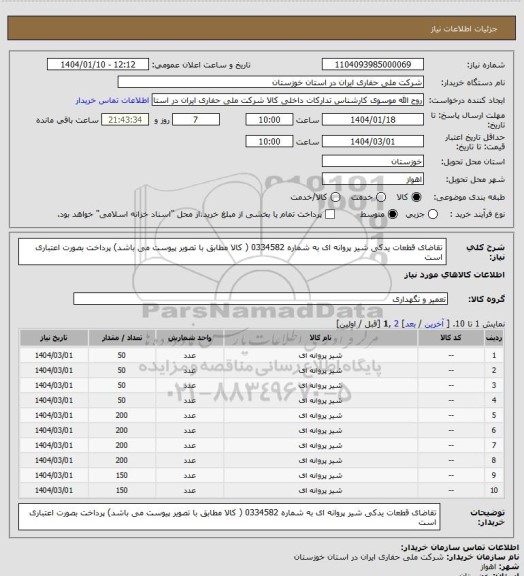Click the price validity date 1404/03/01 field

[373, 141]
